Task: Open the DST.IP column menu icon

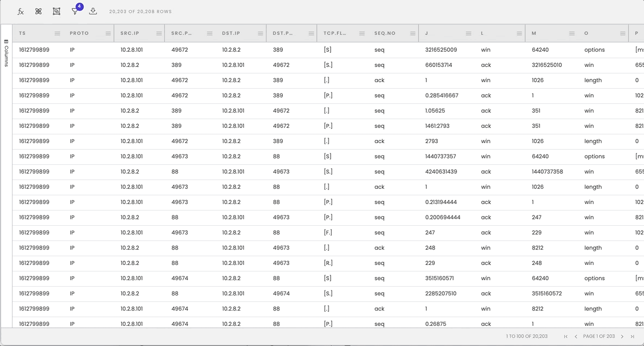Action: (x=261, y=33)
